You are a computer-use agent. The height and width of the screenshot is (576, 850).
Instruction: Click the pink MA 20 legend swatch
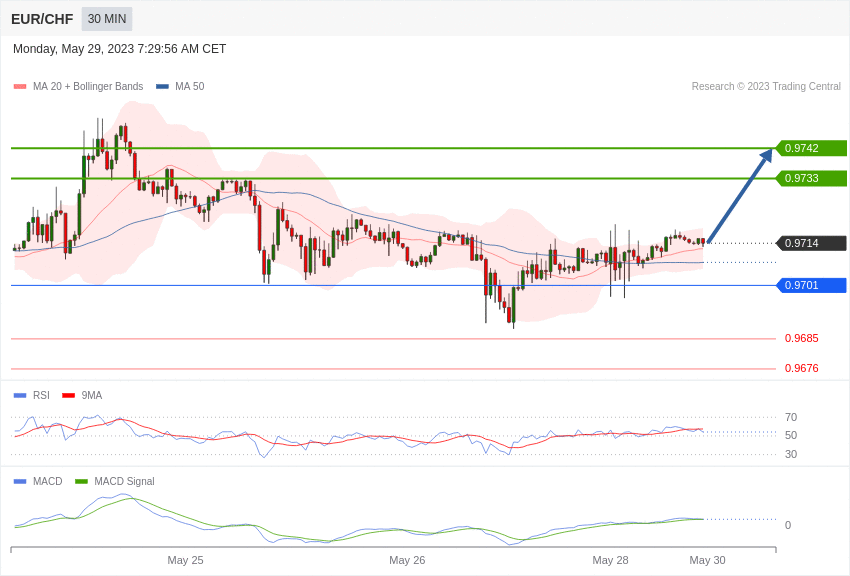(20, 87)
